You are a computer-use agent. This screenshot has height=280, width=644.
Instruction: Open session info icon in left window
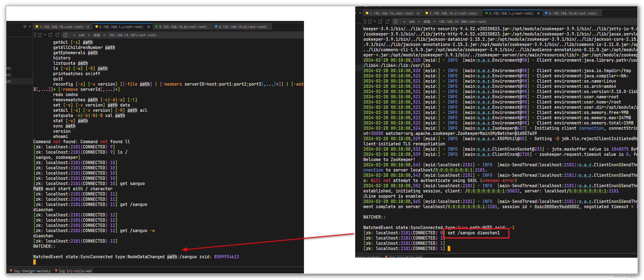pyautogui.click(x=66, y=35)
